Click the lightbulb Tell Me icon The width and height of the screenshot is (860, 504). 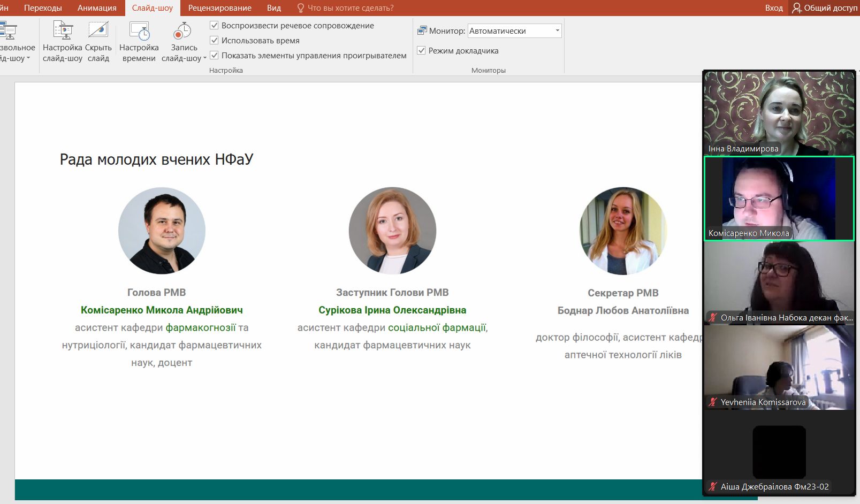tap(300, 8)
